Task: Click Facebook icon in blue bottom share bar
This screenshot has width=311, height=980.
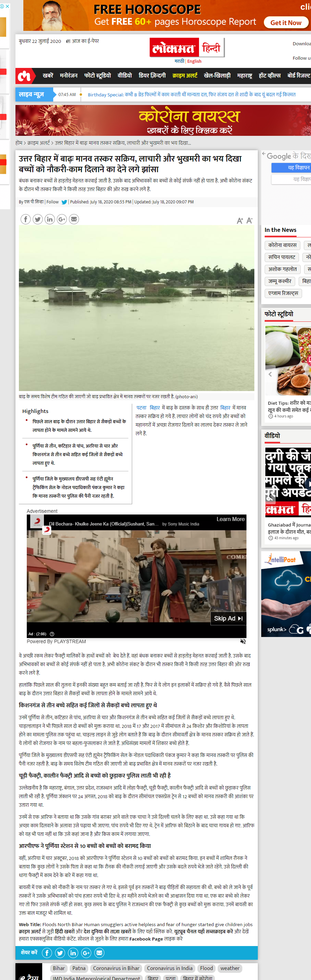Action: 47,953
